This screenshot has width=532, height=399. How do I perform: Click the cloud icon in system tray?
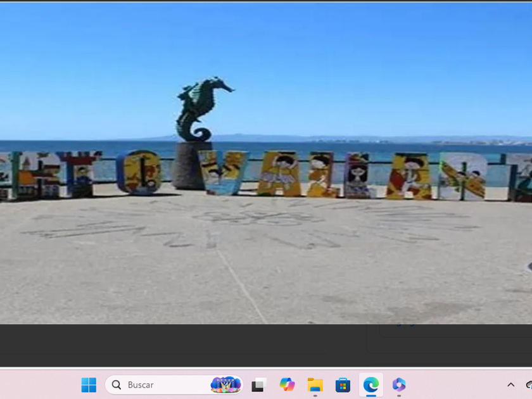pyautogui.click(x=529, y=384)
